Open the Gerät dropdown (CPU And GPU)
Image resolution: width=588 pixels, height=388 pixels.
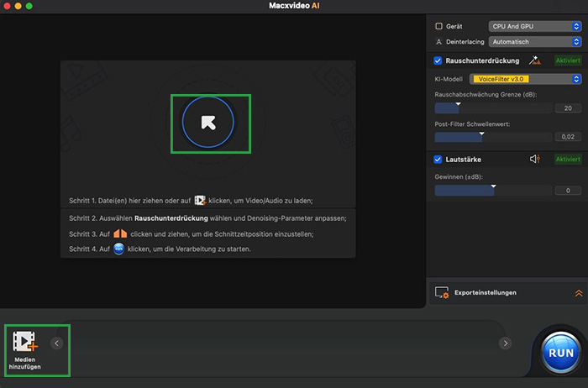(x=535, y=26)
